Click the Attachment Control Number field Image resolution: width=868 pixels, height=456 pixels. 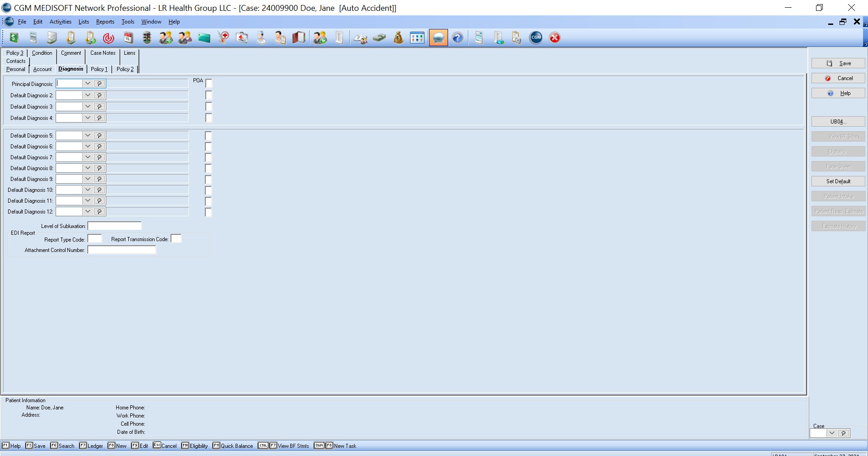pyautogui.click(x=122, y=250)
